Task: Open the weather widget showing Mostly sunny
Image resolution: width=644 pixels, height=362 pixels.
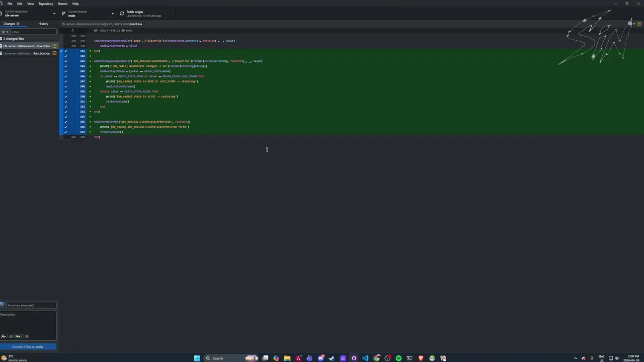Action: pos(14,358)
